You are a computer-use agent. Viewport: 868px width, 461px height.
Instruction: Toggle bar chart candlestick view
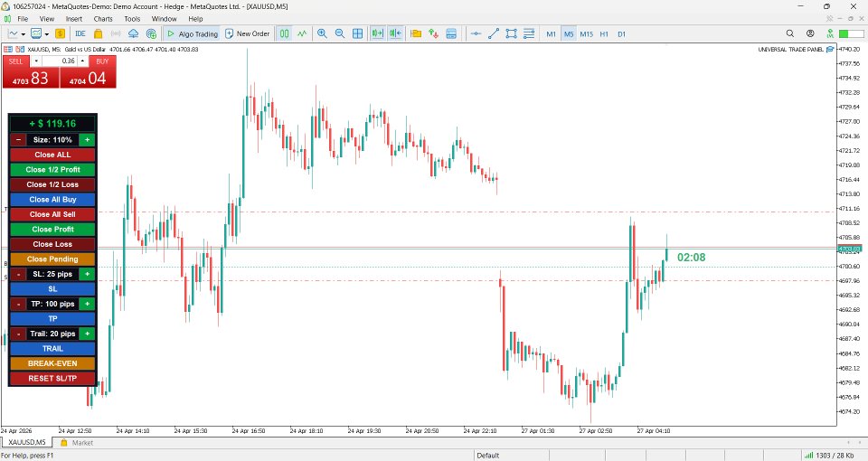(x=284, y=33)
